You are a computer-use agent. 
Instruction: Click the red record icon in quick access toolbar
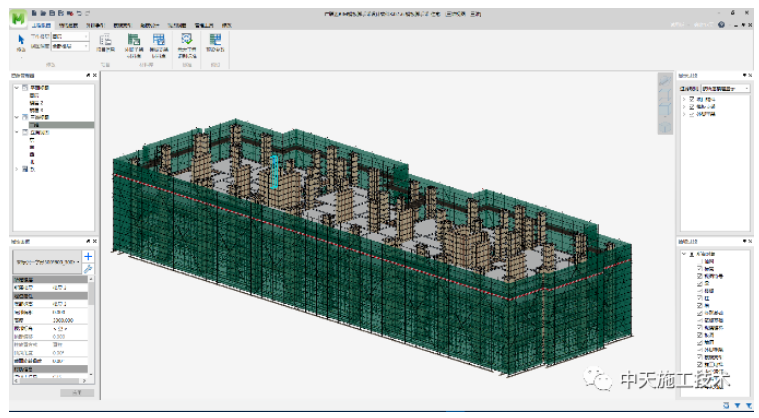70,14
